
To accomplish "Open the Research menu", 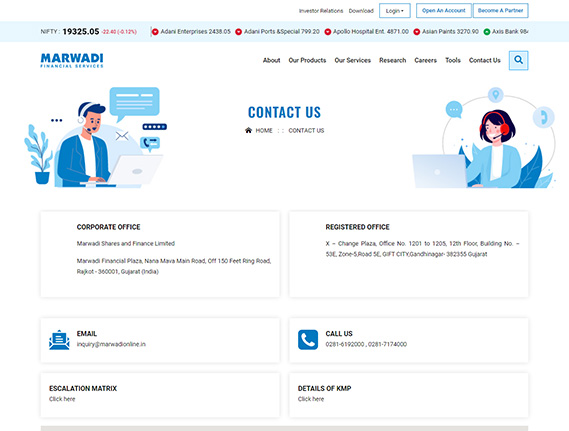I will (392, 60).
